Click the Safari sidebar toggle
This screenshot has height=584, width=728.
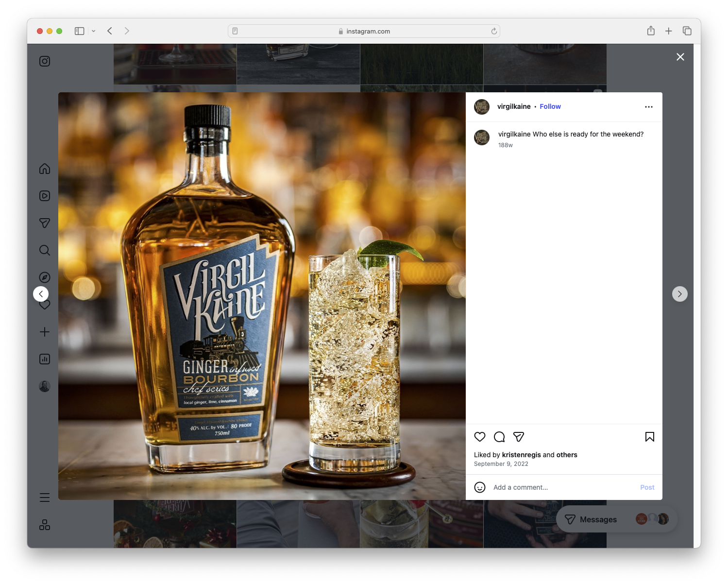(x=80, y=31)
